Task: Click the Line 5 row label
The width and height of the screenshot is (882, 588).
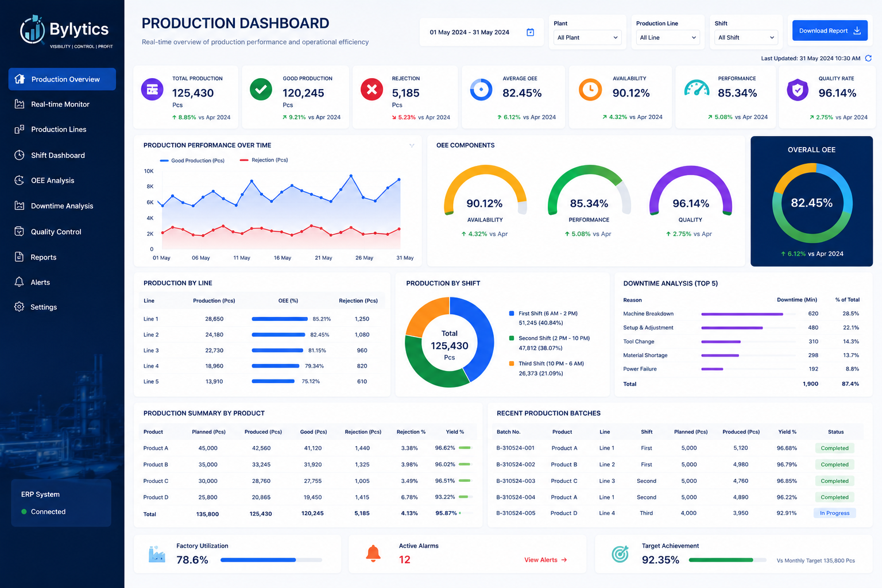Action: 151,381
